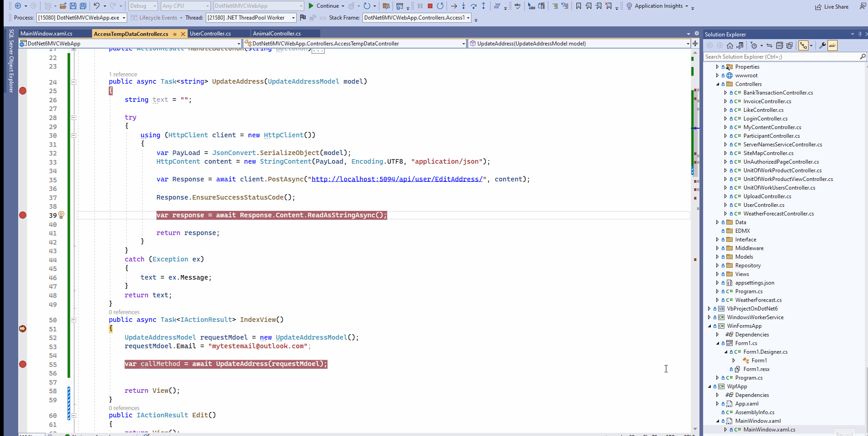
Task: Disable the breakpoint on line 25
Action: click(22, 91)
